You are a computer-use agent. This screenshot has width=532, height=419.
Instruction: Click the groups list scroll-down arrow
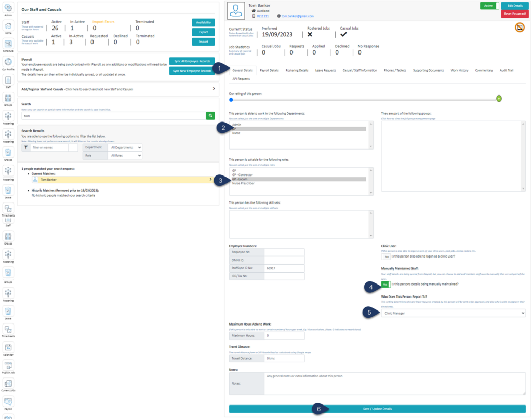523,188
